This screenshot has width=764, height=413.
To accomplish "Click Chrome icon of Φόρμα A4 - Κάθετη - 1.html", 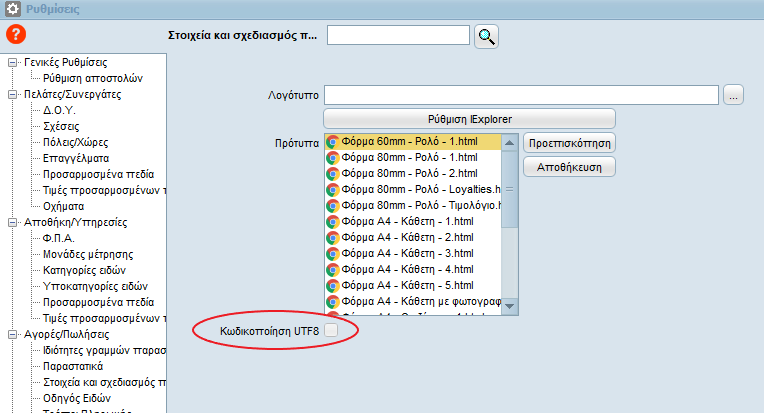I will [x=333, y=222].
